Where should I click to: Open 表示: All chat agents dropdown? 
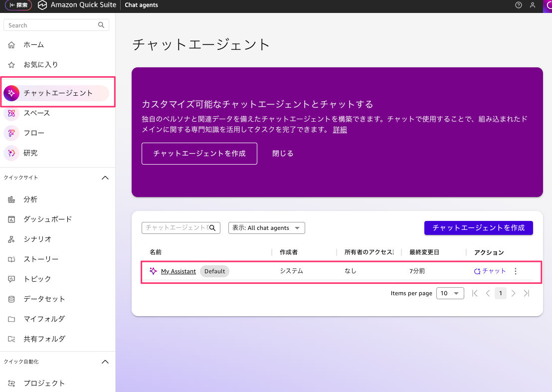(x=267, y=228)
